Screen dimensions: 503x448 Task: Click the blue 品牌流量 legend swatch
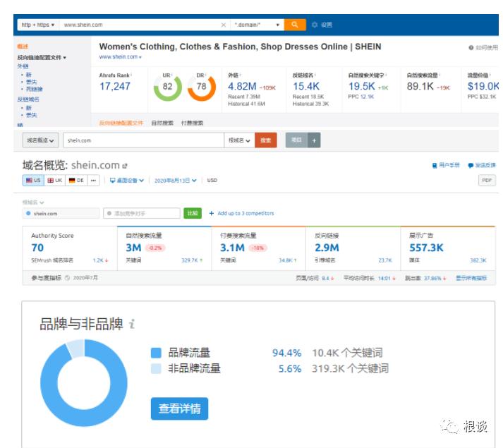click(x=156, y=353)
